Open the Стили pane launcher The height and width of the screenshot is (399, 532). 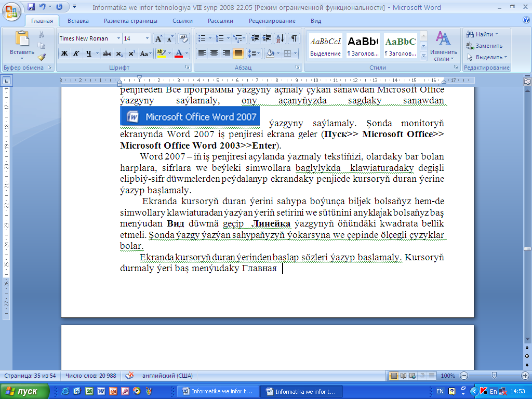(x=456, y=67)
